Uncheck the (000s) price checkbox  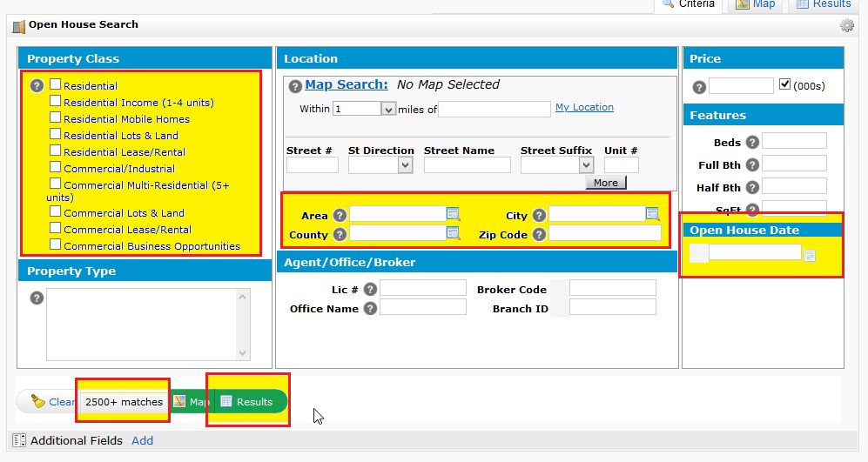784,84
